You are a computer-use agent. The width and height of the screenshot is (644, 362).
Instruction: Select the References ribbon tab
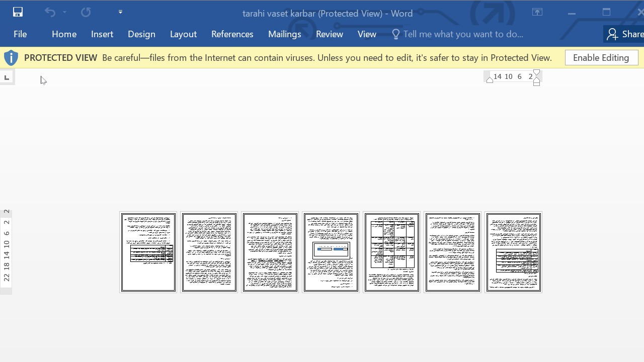[x=232, y=34]
